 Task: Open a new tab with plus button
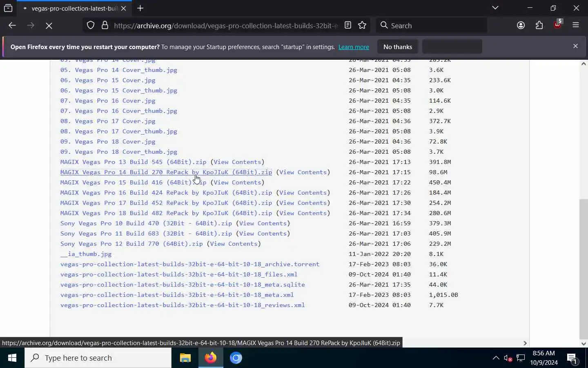click(140, 8)
